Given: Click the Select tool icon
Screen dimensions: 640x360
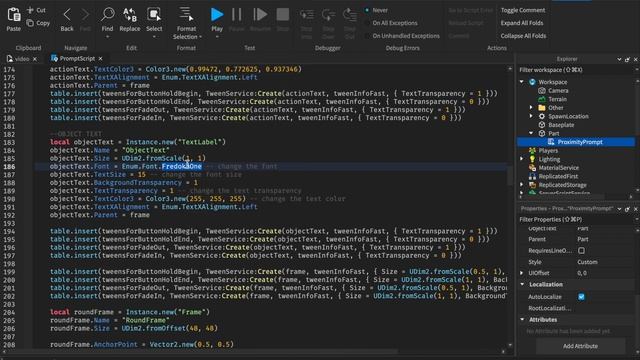Looking at the screenshot, I should point(154,15).
